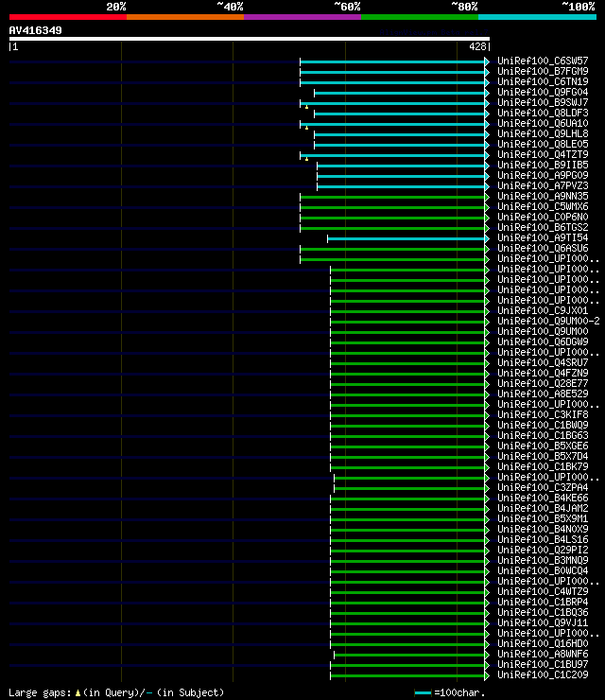Click the green ~80% identity legend bar
The width and height of the screenshot is (605, 700).
(420, 17)
